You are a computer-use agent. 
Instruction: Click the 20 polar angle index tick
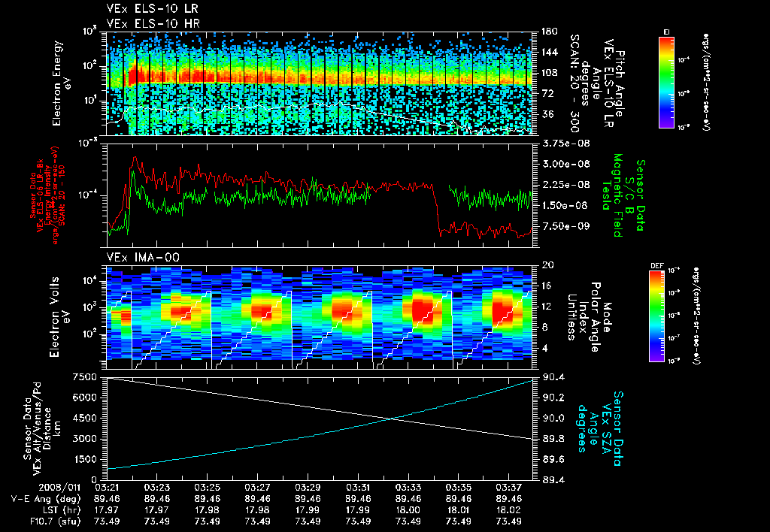[x=547, y=265]
